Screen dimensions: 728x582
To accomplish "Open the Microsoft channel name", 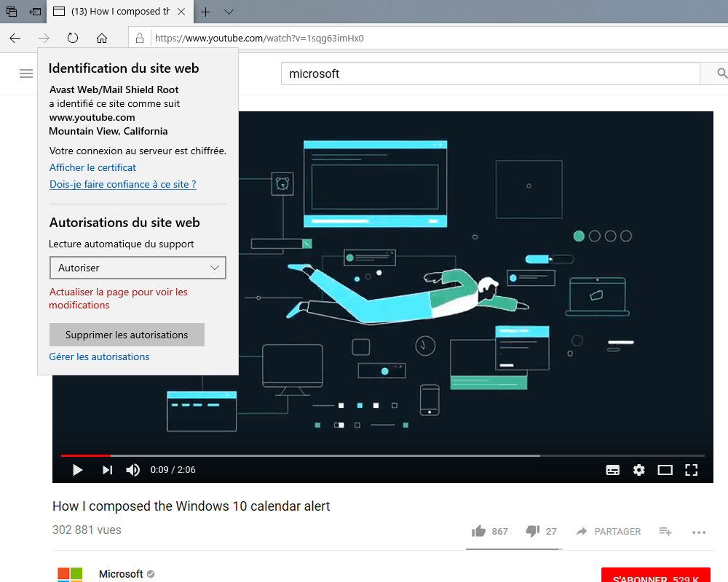I will pos(121,574).
